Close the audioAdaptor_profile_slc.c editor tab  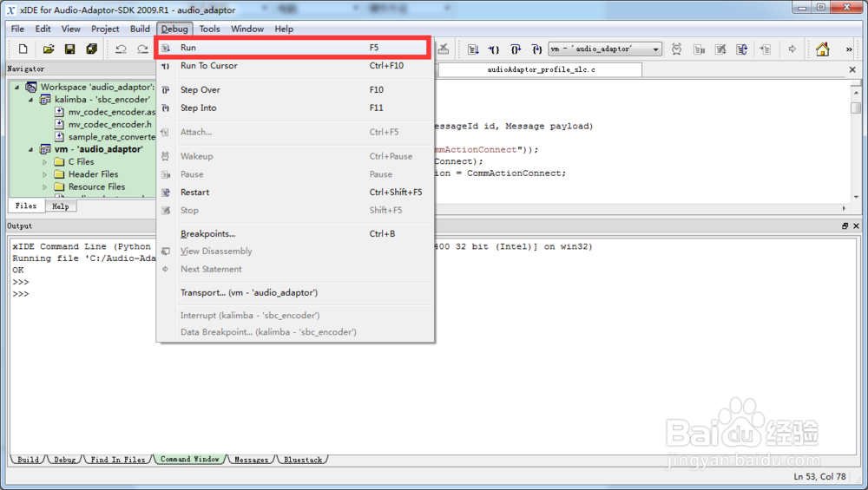point(852,69)
